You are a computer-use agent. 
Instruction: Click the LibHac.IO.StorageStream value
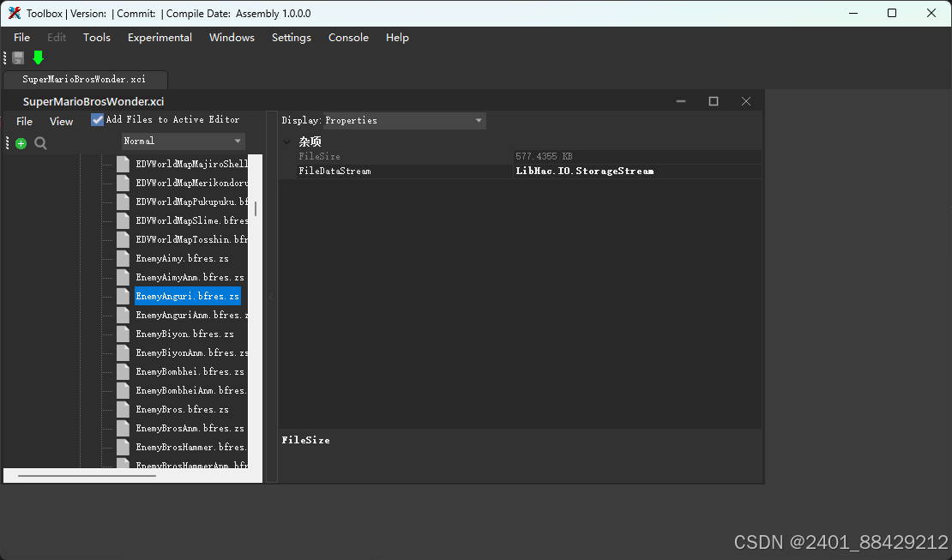coord(585,172)
